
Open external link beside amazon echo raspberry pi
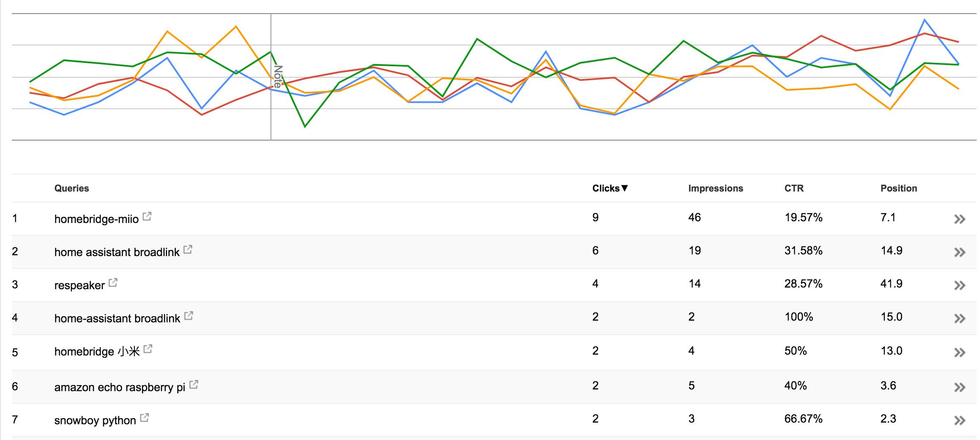pos(194,385)
